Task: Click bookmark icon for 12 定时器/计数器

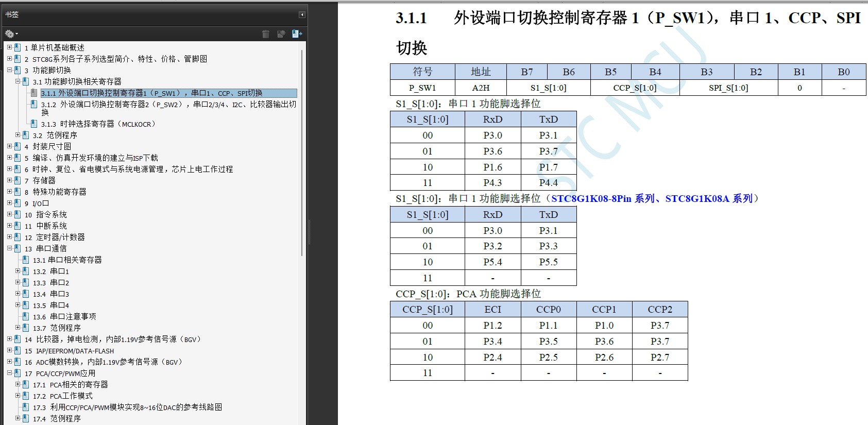Action: click(18, 237)
